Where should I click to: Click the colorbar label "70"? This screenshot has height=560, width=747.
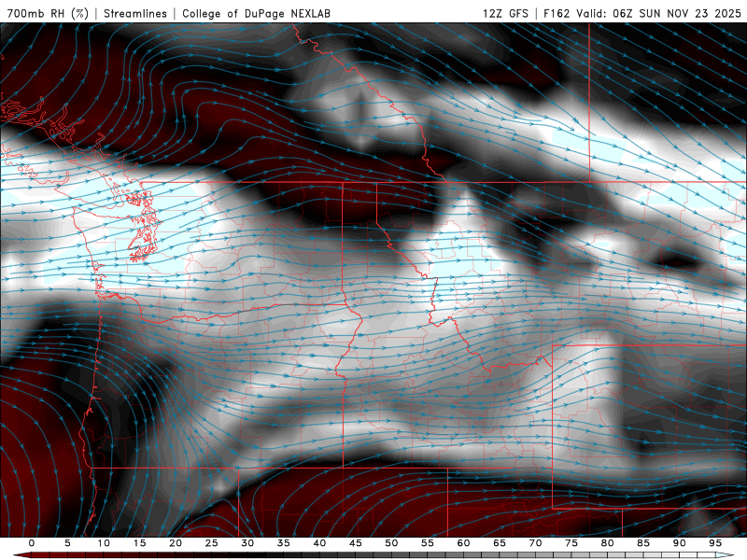point(535,543)
